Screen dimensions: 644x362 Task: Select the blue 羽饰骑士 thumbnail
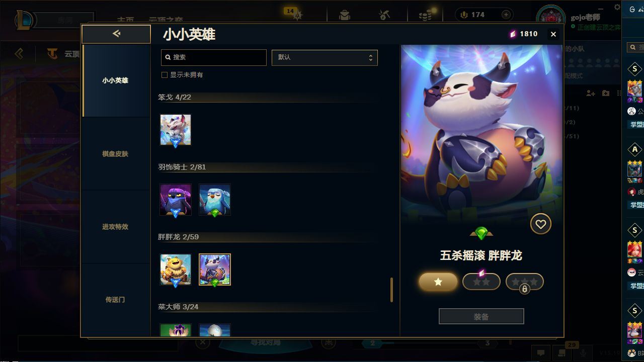[215, 200]
